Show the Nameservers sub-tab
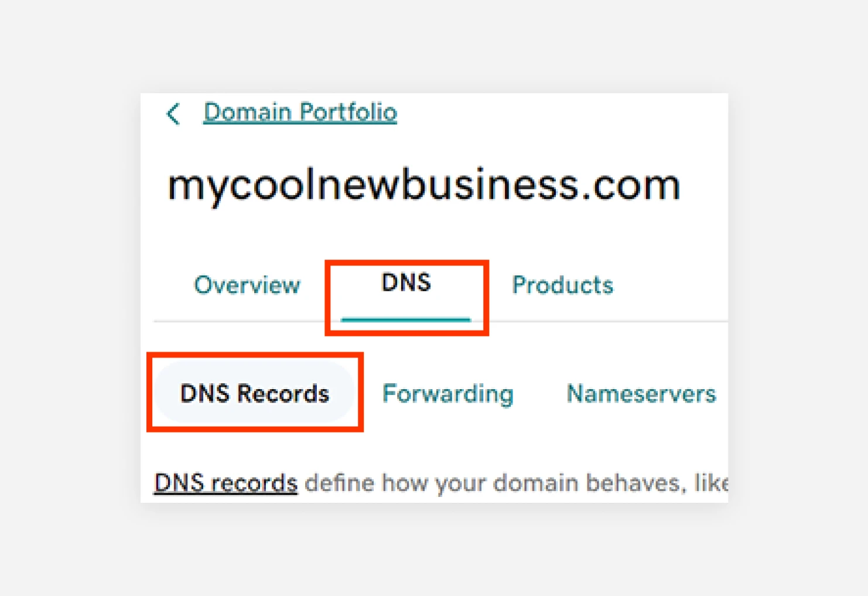The width and height of the screenshot is (868, 596). click(x=641, y=393)
